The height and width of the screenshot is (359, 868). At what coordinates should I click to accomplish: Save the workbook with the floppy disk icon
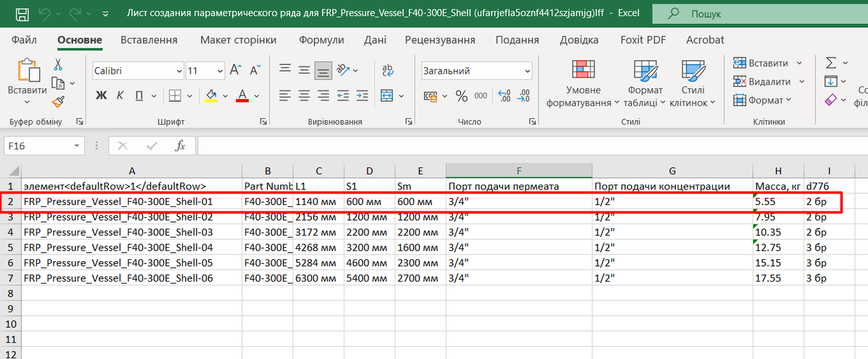[22, 14]
